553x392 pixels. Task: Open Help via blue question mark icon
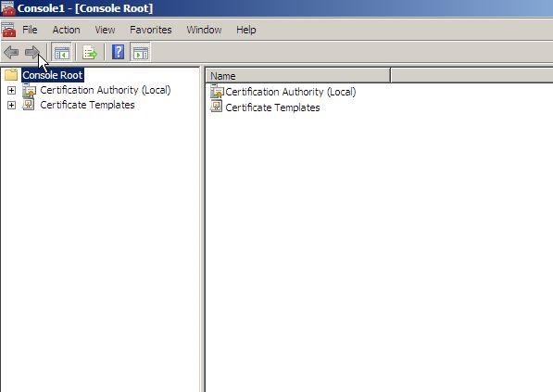(118, 52)
